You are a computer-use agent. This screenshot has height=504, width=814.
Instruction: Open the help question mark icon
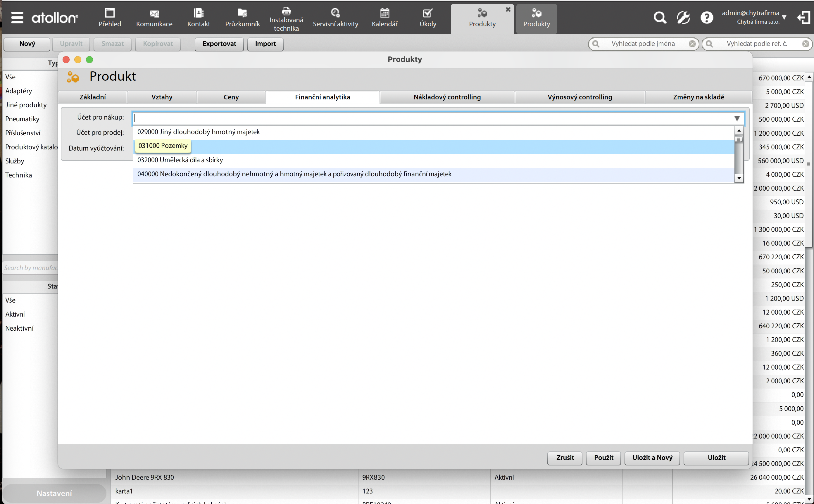point(707,17)
